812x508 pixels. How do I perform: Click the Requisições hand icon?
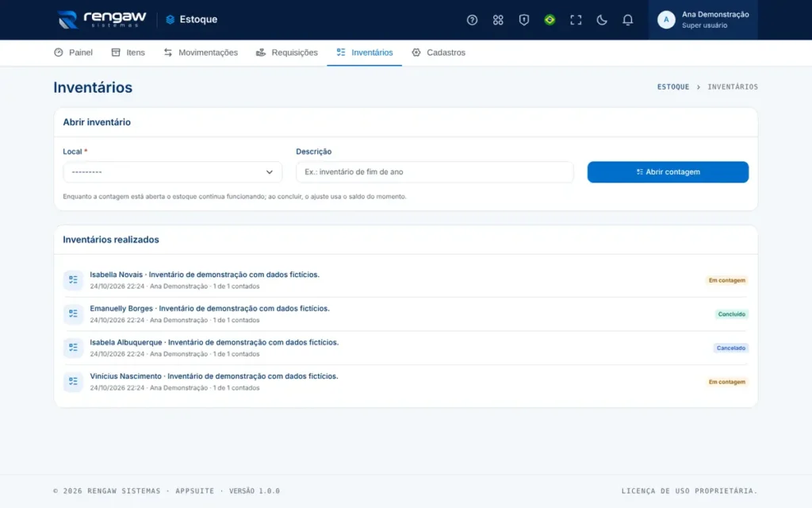coord(260,52)
